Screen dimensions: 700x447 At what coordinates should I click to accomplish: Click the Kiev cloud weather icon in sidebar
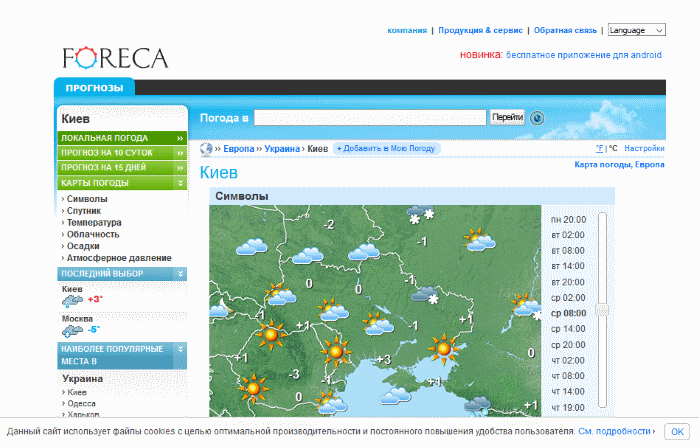[x=72, y=299]
